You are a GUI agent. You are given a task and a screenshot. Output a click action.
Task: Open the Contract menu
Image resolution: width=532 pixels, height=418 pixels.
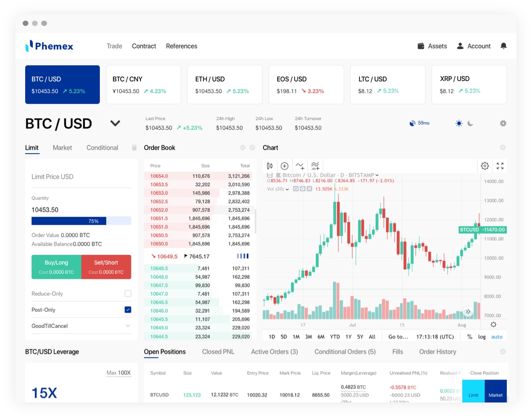[x=144, y=46]
